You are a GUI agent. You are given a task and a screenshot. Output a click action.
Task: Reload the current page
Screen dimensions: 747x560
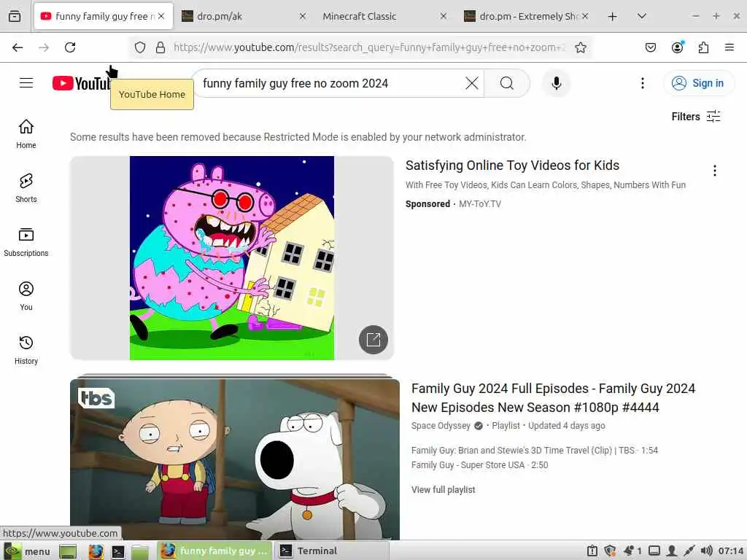point(70,47)
